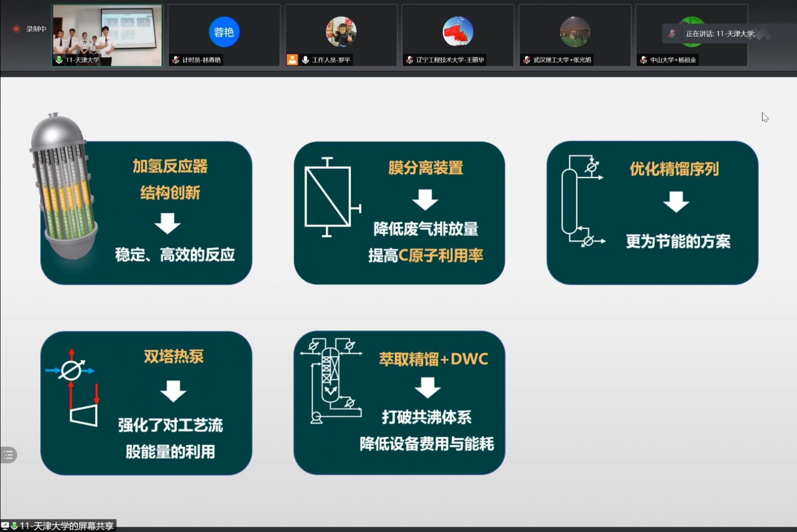
Task: Click the red recording indicator icon
Action: [x=16, y=29]
